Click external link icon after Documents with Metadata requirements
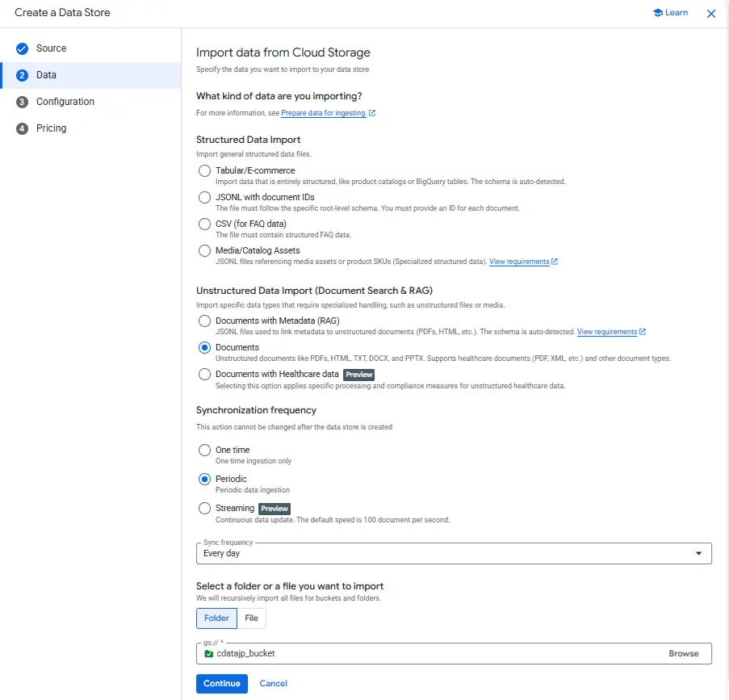The width and height of the screenshot is (729, 700). coord(643,332)
